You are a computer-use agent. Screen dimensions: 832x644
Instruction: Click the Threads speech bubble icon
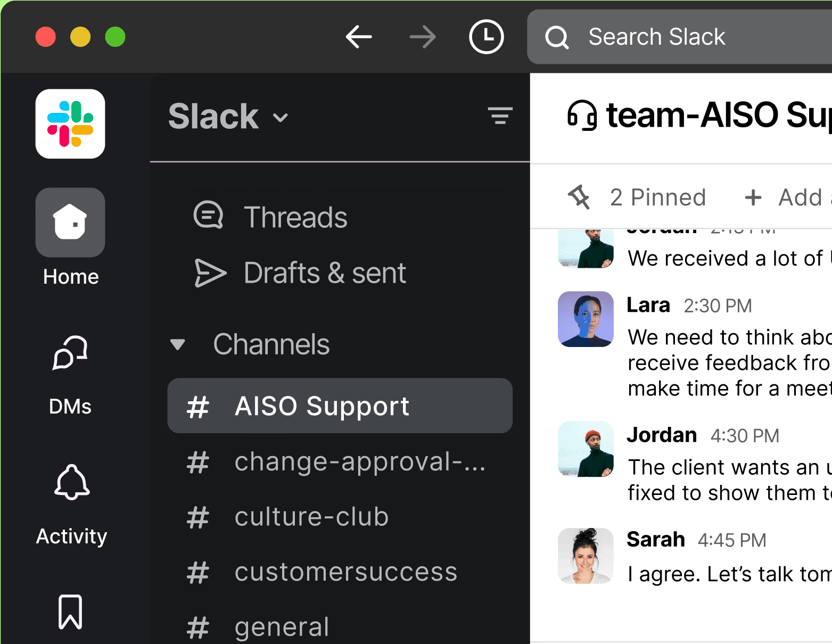pyautogui.click(x=208, y=215)
